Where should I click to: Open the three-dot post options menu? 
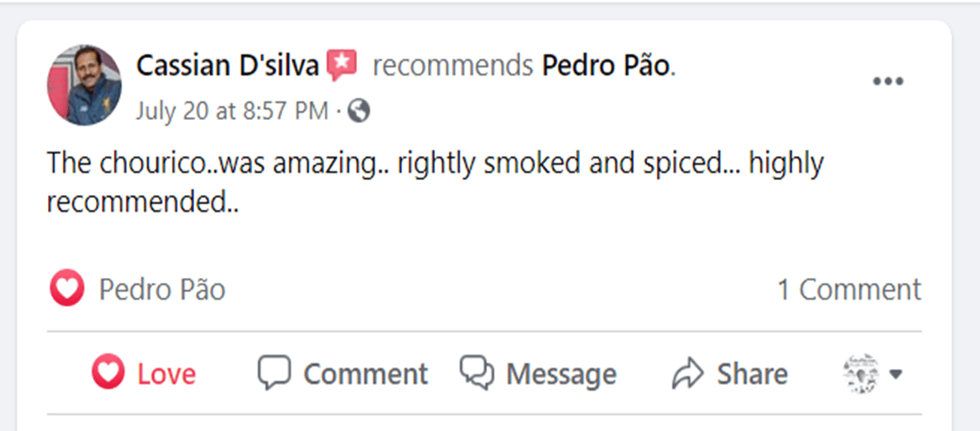click(888, 81)
